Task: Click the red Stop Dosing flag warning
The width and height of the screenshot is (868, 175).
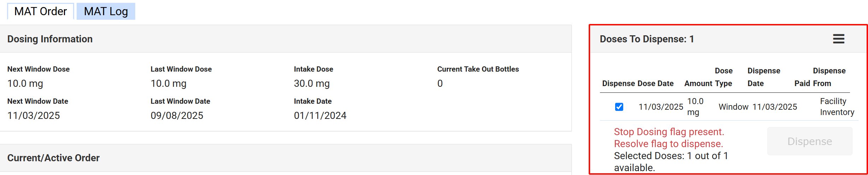Action: pos(669,138)
